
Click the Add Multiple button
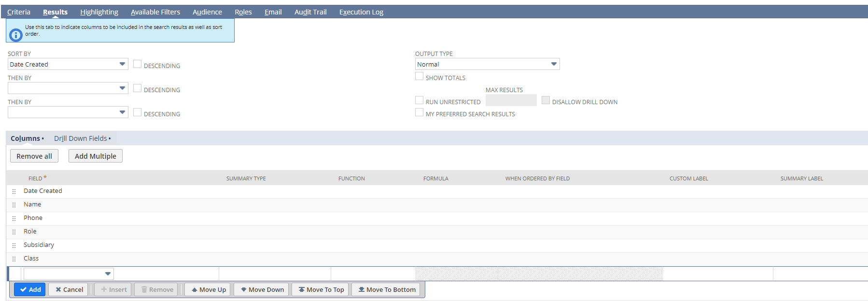coord(95,156)
